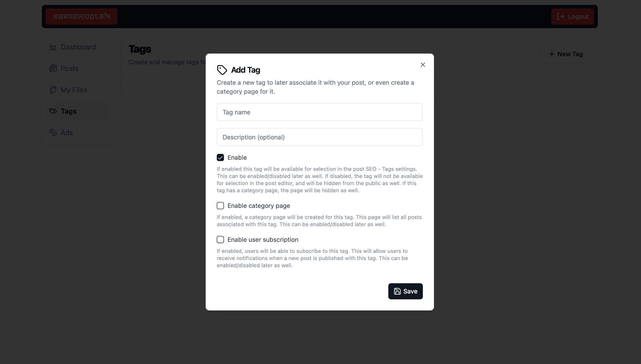This screenshot has width=641, height=364.
Task: Open the Dashboard menu item
Action: pyautogui.click(x=78, y=47)
